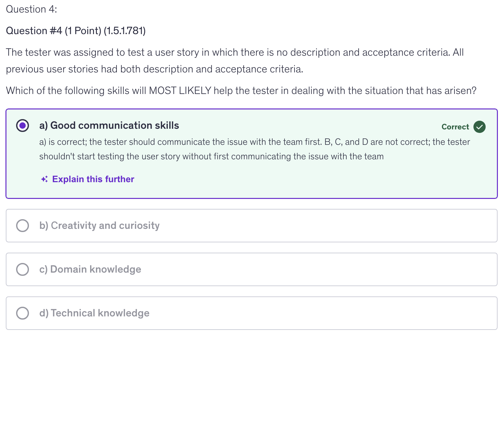Image resolution: width=504 pixels, height=430 pixels.
Task: Click empty space inside Creativity and curiosity card
Action: point(322,226)
